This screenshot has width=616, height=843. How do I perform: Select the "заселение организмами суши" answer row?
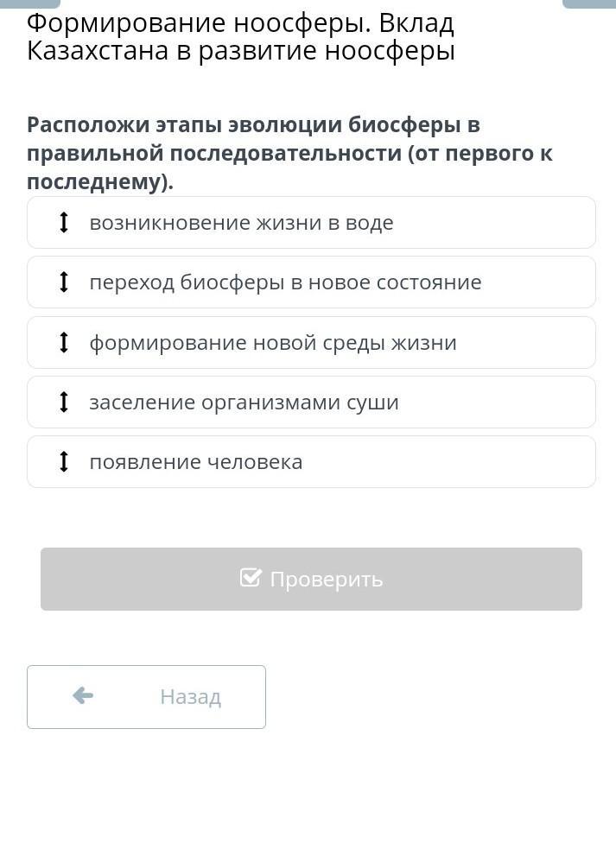click(311, 402)
